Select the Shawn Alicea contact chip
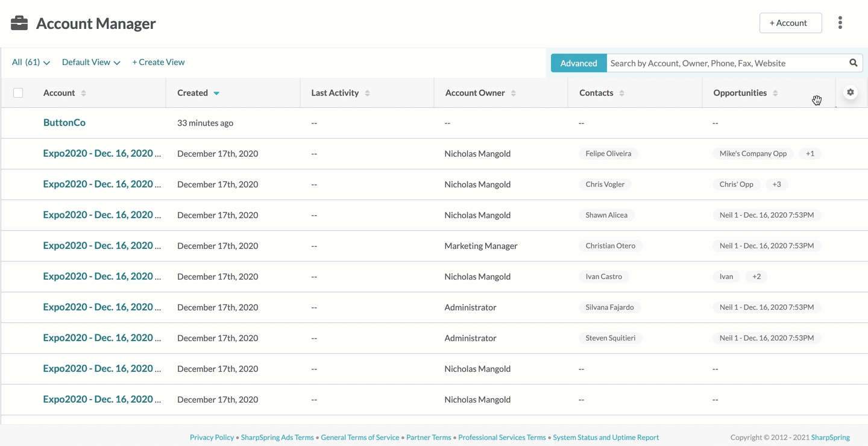Viewport: 868px width, 446px height. point(606,215)
